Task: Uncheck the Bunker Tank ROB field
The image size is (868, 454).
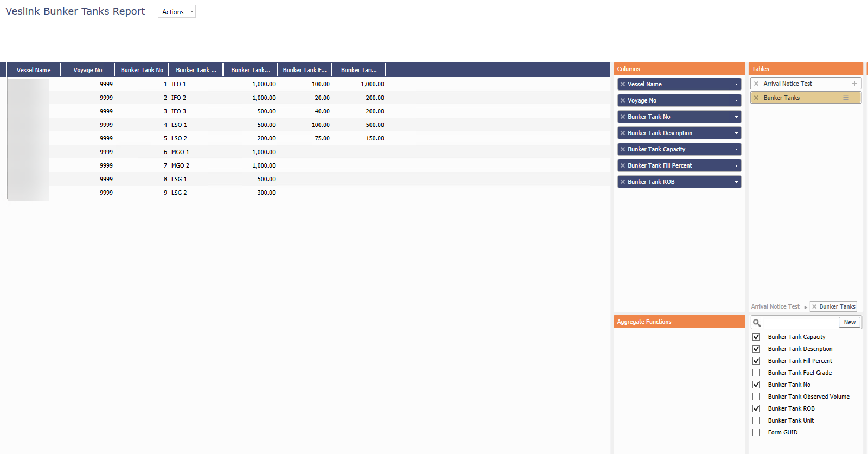Action: coord(756,408)
